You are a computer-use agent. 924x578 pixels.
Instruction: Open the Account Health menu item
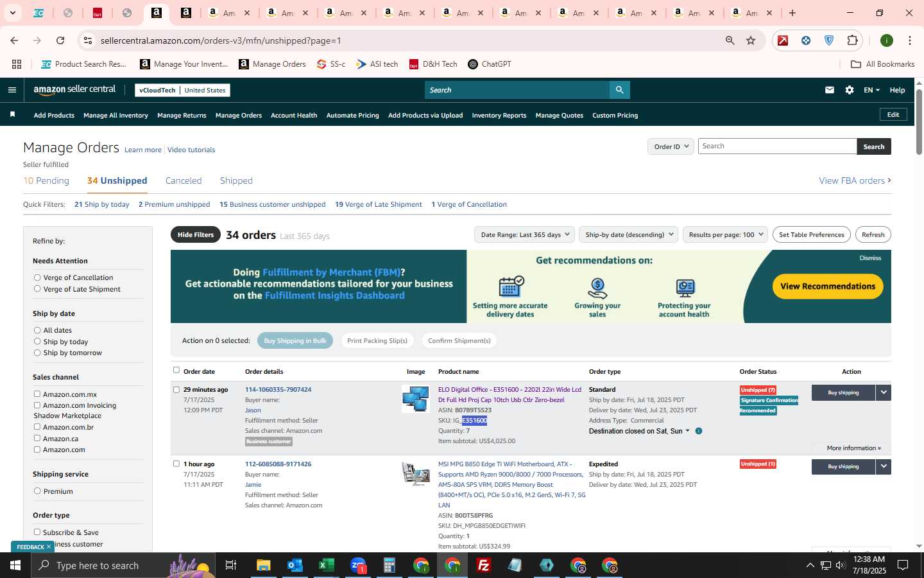294,116
